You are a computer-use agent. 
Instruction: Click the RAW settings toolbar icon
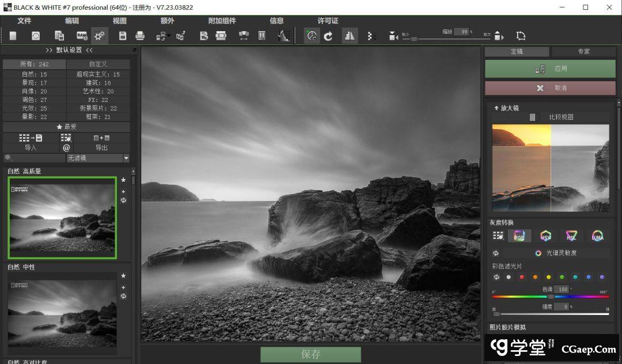[82, 36]
